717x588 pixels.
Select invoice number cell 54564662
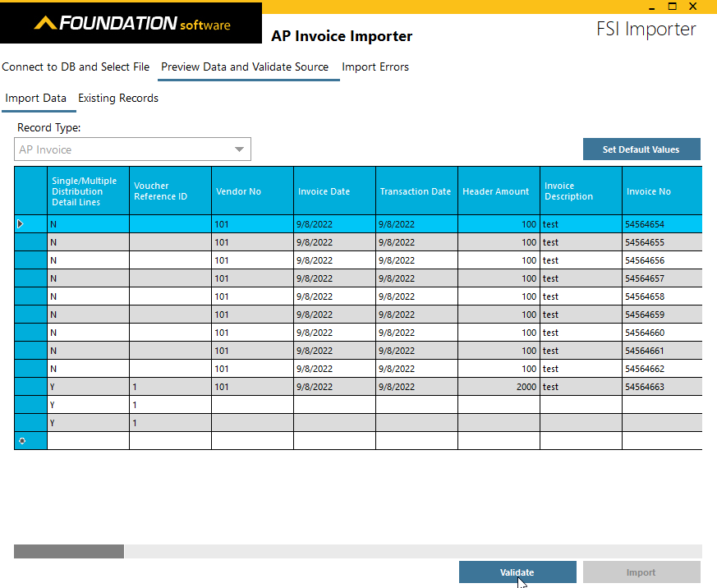[662, 369]
